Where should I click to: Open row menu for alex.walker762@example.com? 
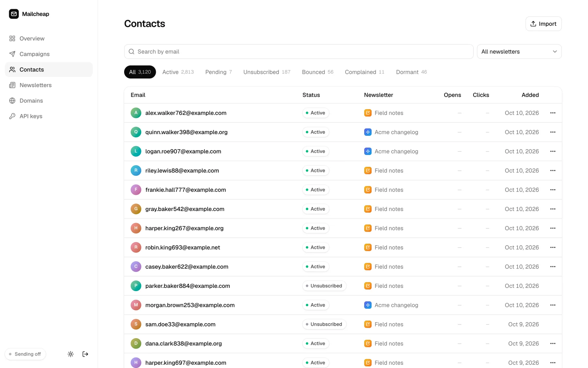tap(553, 113)
